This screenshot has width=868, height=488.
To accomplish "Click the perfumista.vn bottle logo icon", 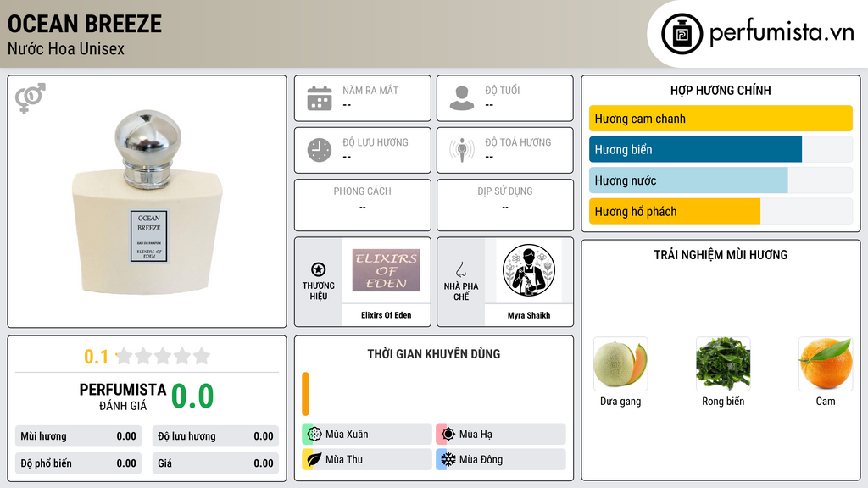I will 682,34.
